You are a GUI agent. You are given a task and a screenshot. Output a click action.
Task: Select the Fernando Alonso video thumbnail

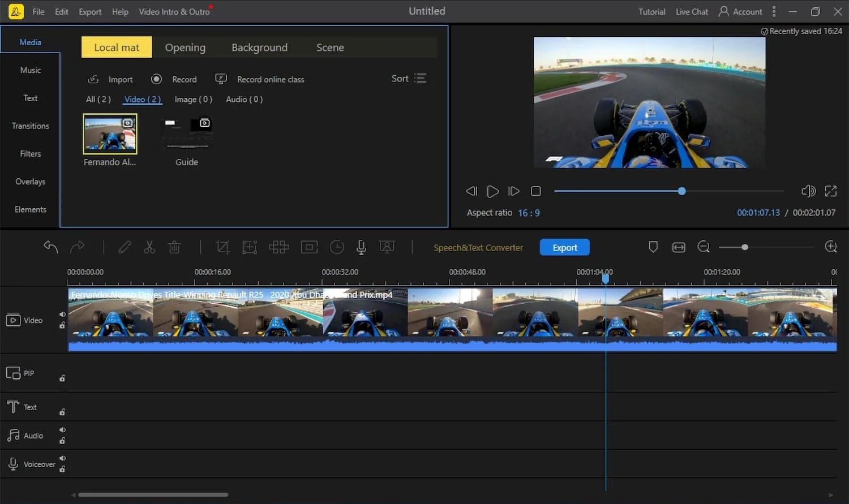pyautogui.click(x=109, y=134)
